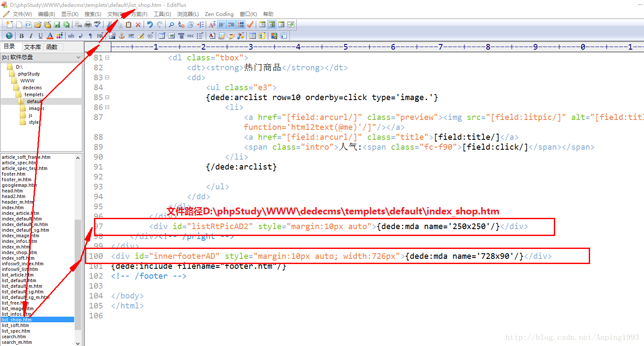Screen dimensions: 644x346
Task: Click the Paste clipboard icon
Action: coord(129,25)
